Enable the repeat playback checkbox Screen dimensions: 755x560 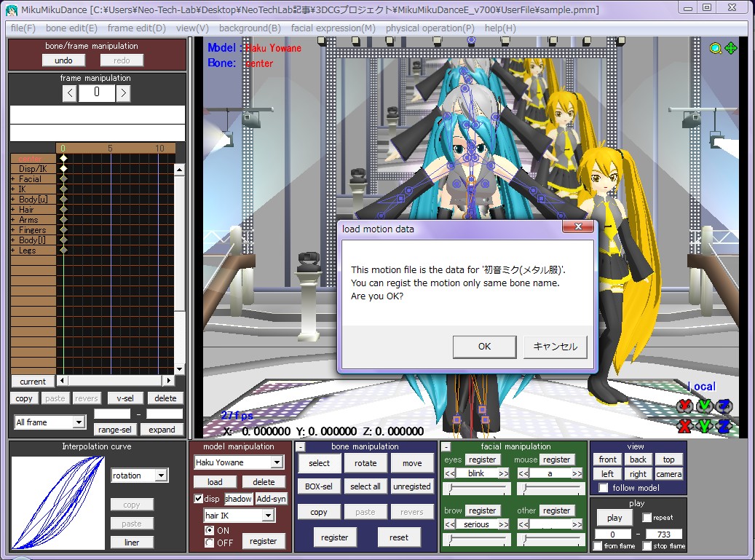647,517
